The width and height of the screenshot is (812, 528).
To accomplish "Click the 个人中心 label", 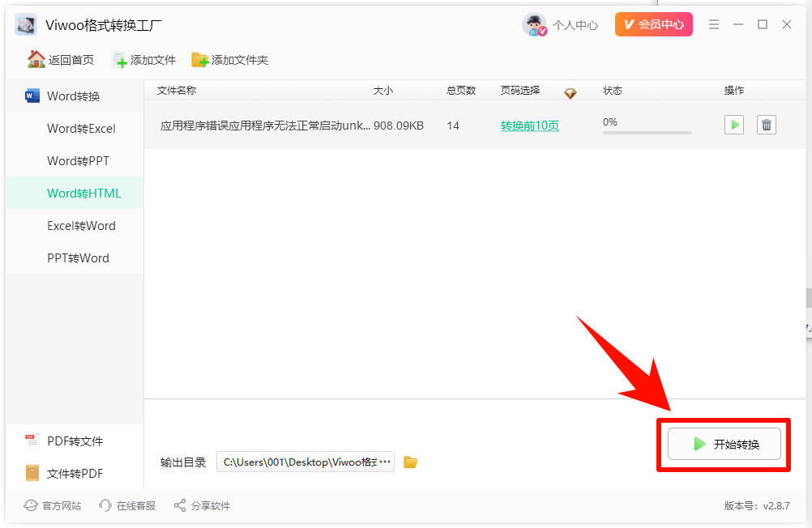I will coord(575,25).
